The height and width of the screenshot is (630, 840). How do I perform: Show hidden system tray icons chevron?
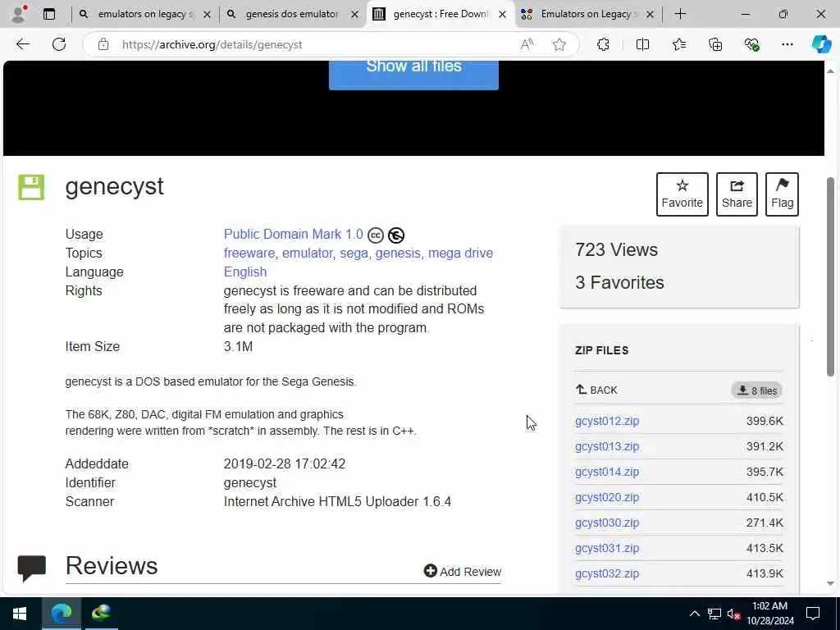click(x=694, y=614)
